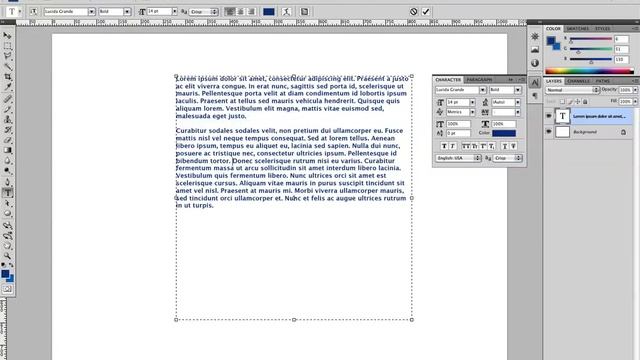
Task: Open the Navigator panel from the dock
Action: [x=535, y=36]
